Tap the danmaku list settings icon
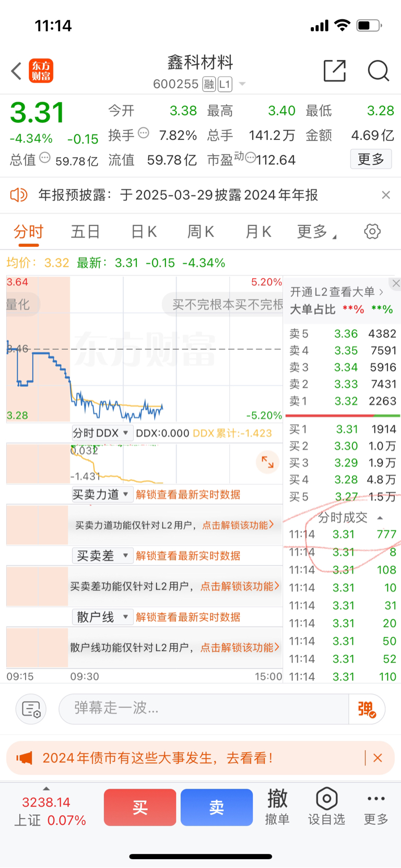 coord(31,709)
